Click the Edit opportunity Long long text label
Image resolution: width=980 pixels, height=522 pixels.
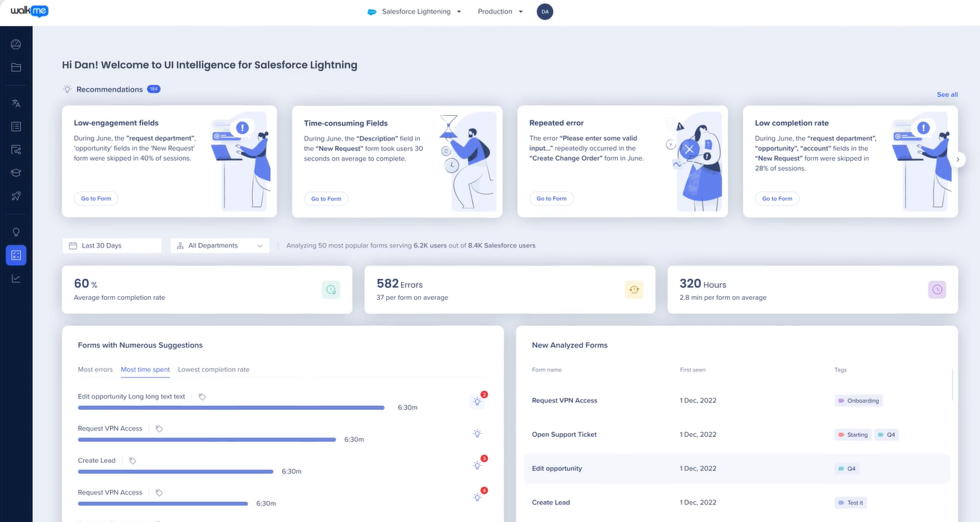pos(132,396)
